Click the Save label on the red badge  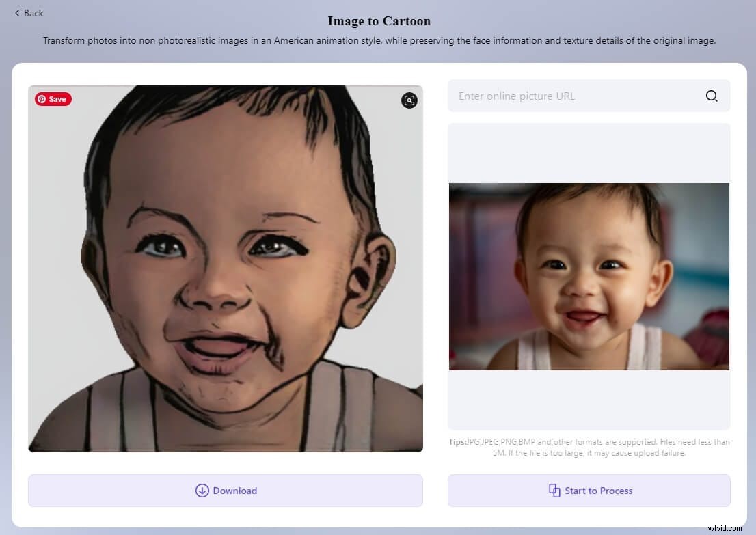pos(57,99)
